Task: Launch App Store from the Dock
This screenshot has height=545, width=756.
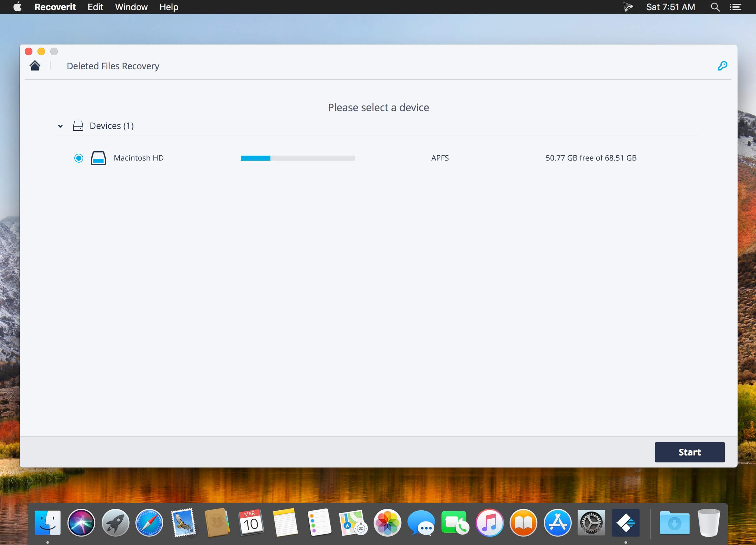Action: [557, 522]
